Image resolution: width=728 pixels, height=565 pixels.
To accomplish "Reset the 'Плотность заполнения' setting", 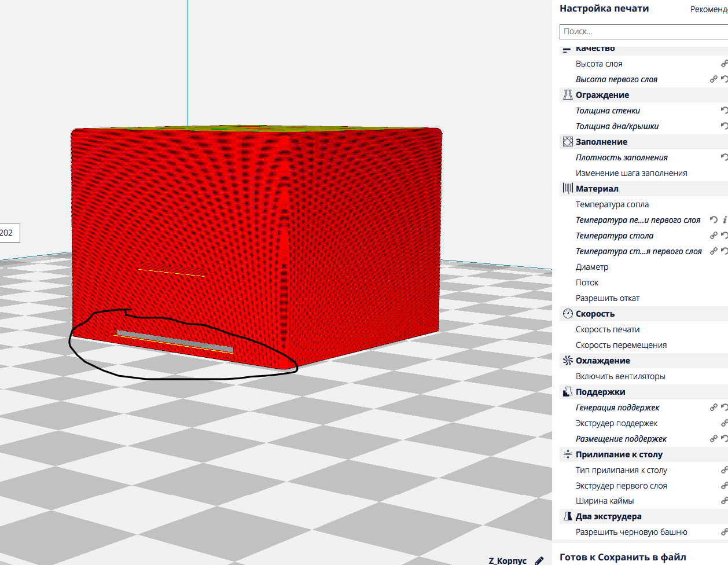I will [724, 157].
